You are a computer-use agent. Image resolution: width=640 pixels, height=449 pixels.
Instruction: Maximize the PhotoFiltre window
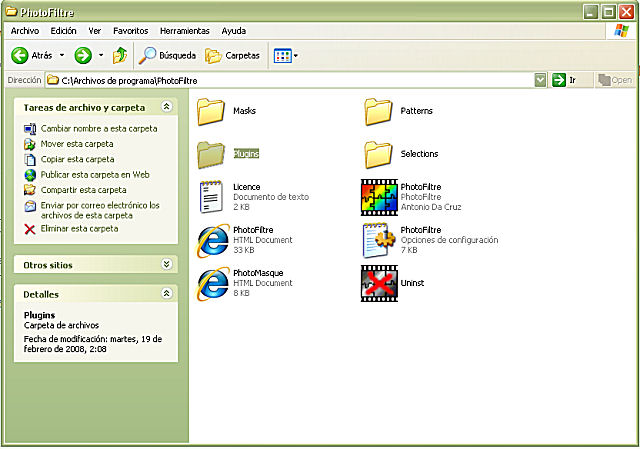[x=608, y=12]
